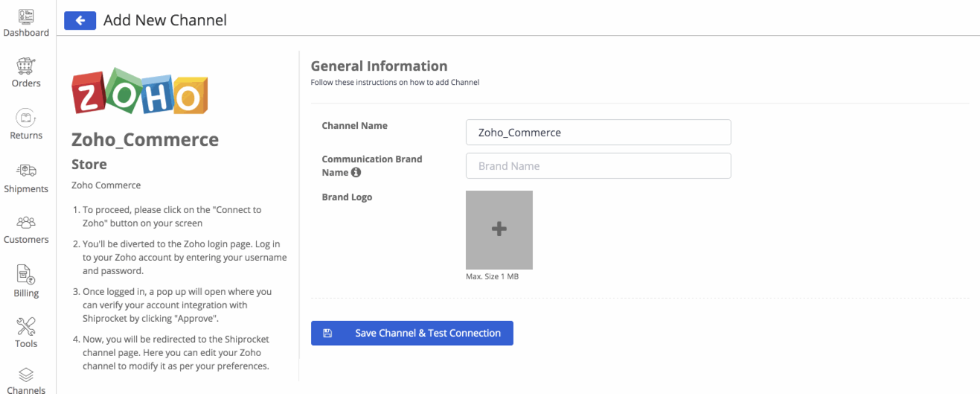This screenshot has height=394, width=980.
Task: Click the blue back arrow button
Action: coord(80,21)
